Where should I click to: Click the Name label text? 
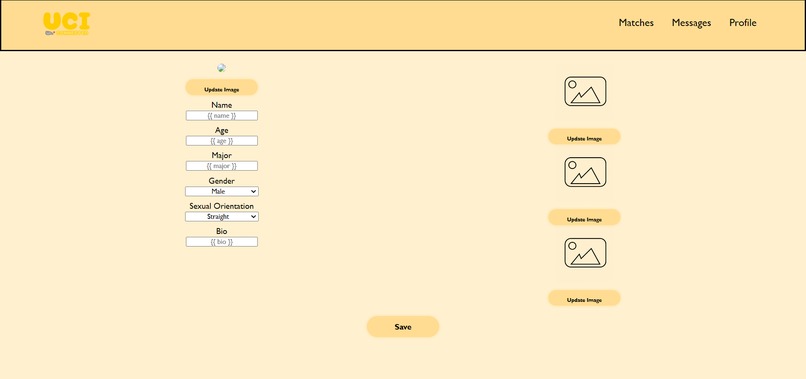222,105
